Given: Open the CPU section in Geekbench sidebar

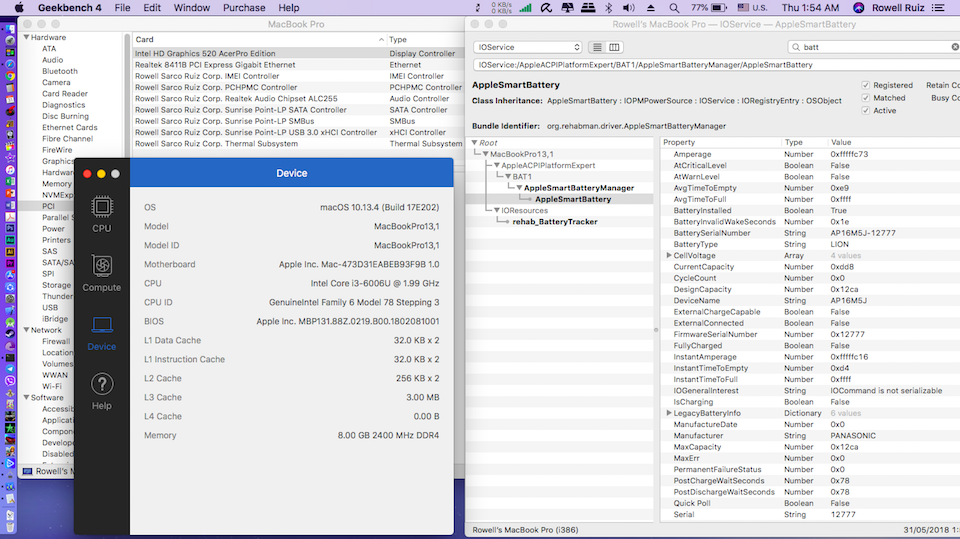Looking at the screenshot, I should click(102, 214).
